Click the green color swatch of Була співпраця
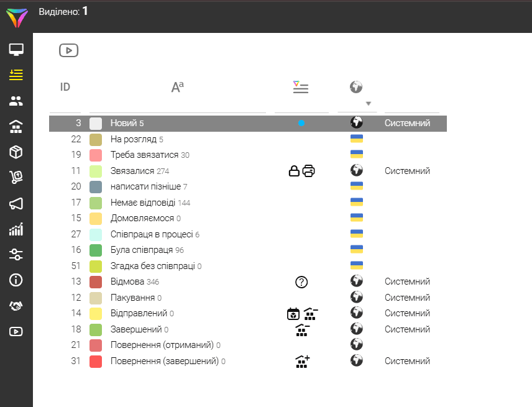Image resolution: width=532 pixels, height=407 pixels. (x=96, y=250)
